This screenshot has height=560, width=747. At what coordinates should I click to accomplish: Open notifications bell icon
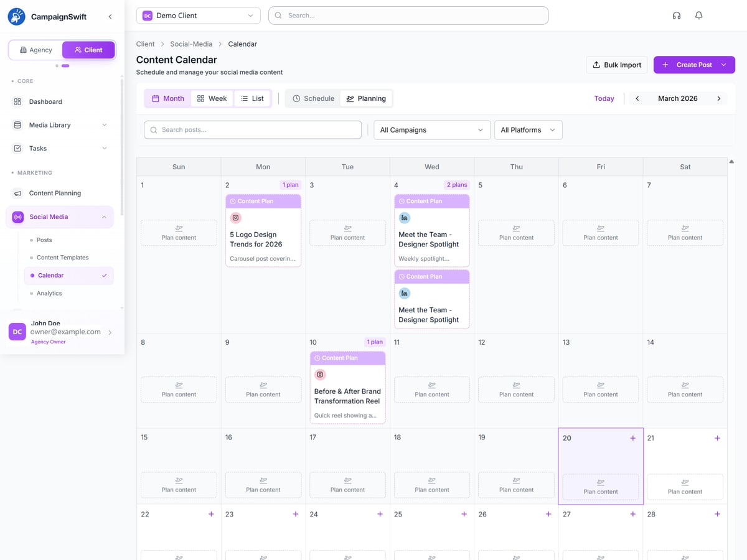point(699,16)
